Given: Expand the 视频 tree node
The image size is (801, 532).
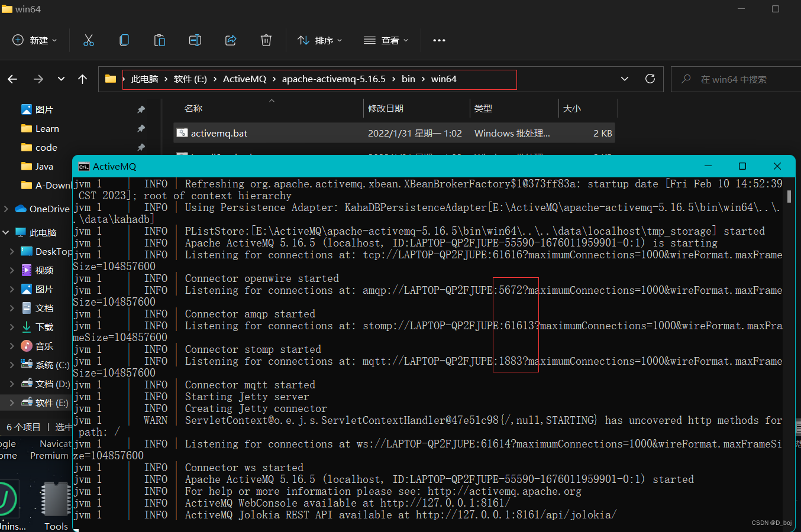Looking at the screenshot, I should [12, 270].
